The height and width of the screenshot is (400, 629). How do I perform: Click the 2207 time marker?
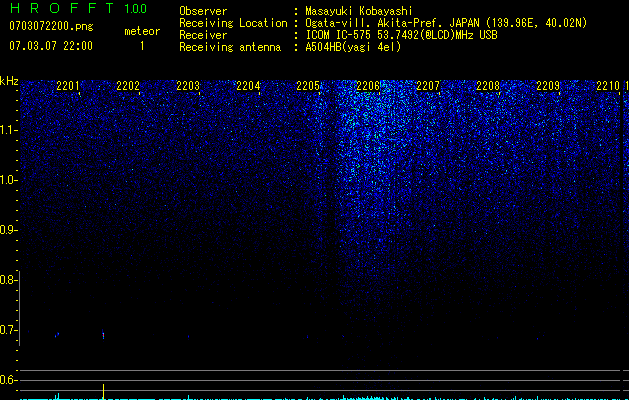(428, 86)
